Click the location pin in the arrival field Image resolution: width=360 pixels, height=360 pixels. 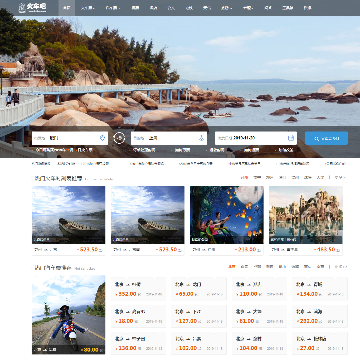point(201,138)
